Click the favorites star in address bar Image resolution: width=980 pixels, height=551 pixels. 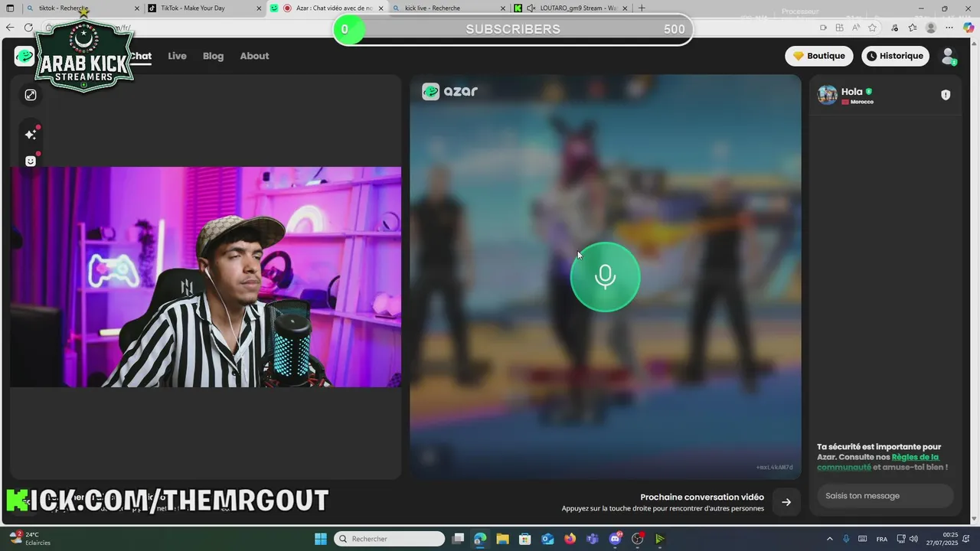pyautogui.click(x=872, y=28)
